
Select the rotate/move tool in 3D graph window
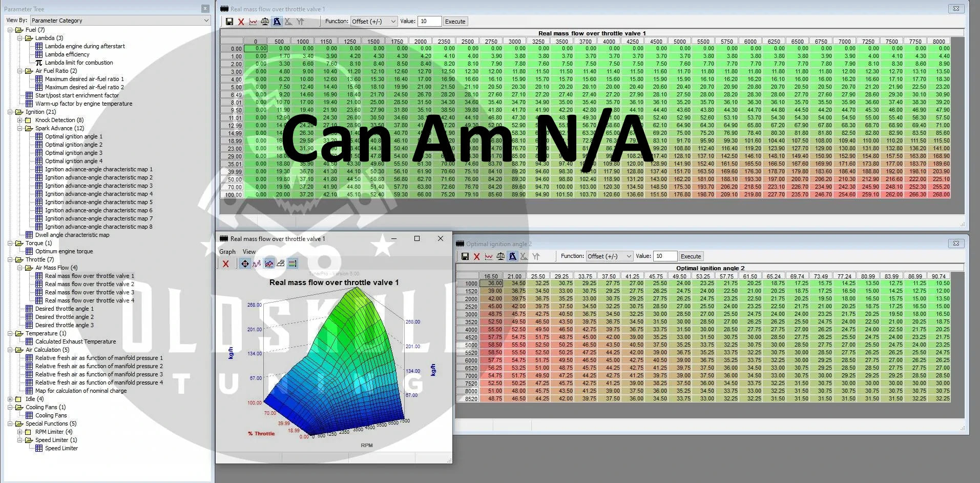coord(245,264)
